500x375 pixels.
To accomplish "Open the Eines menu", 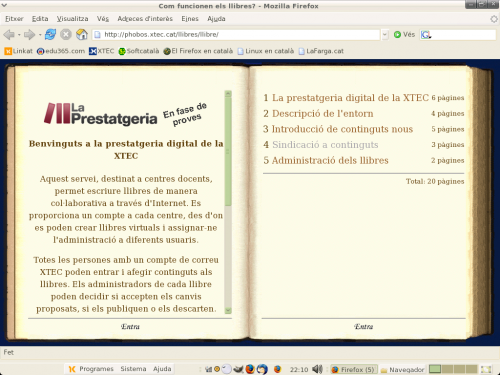I will point(190,19).
